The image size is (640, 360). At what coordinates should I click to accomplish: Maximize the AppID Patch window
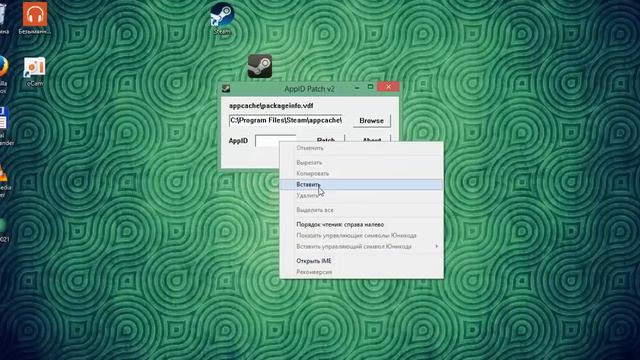tap(371, 87)
